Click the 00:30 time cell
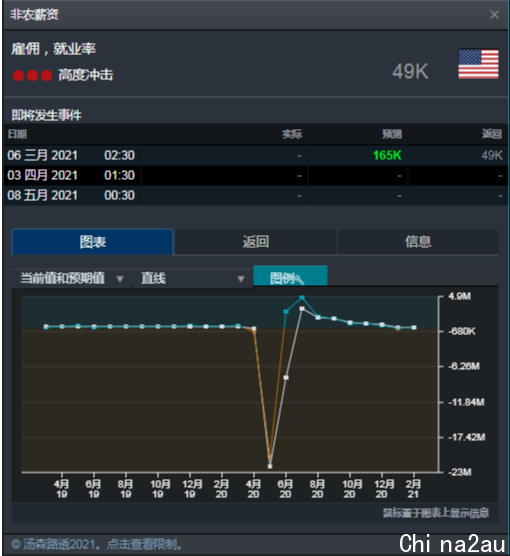This screenshot has height=556, width=510. click(120, 195)
